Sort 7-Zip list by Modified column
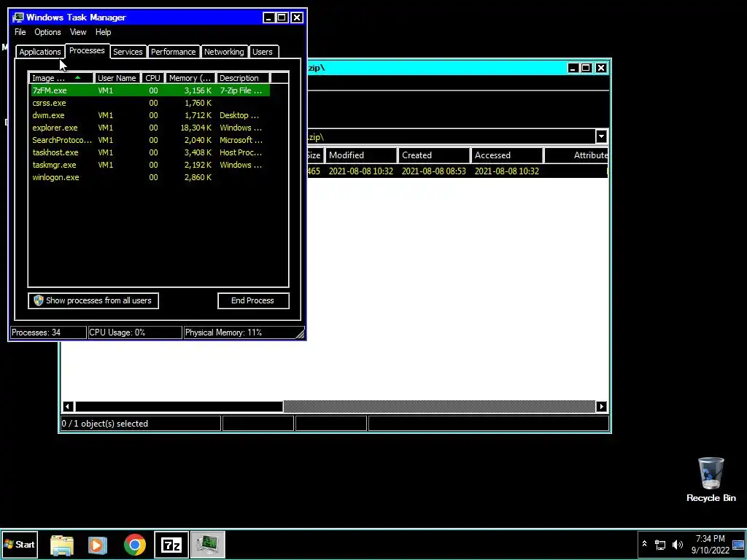747x560 pixels. coord(361,155)
